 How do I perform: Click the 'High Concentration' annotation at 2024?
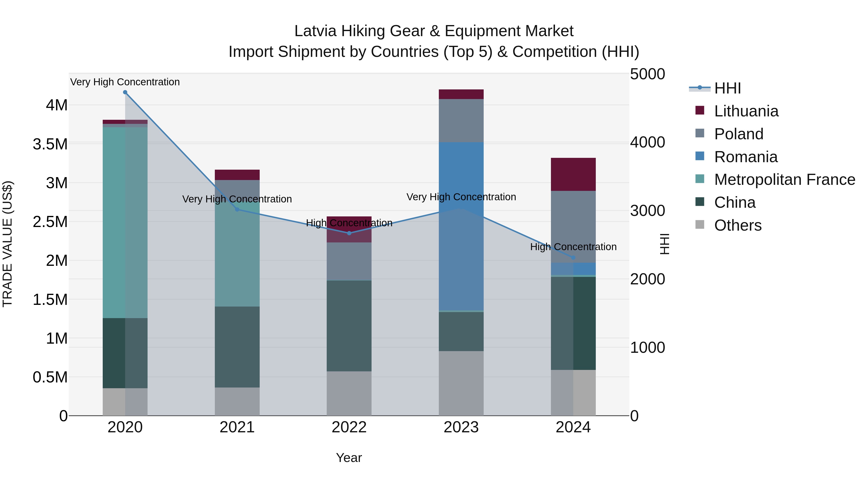click(x=573, y=247)
